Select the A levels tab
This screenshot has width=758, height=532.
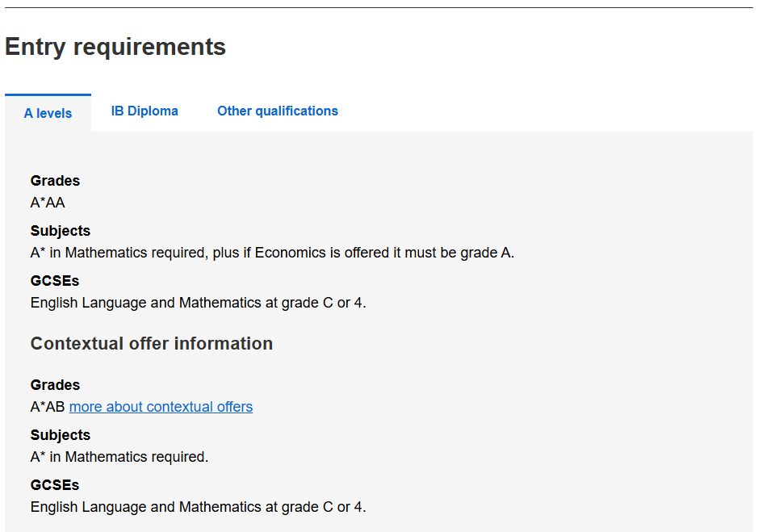point(48,113)
